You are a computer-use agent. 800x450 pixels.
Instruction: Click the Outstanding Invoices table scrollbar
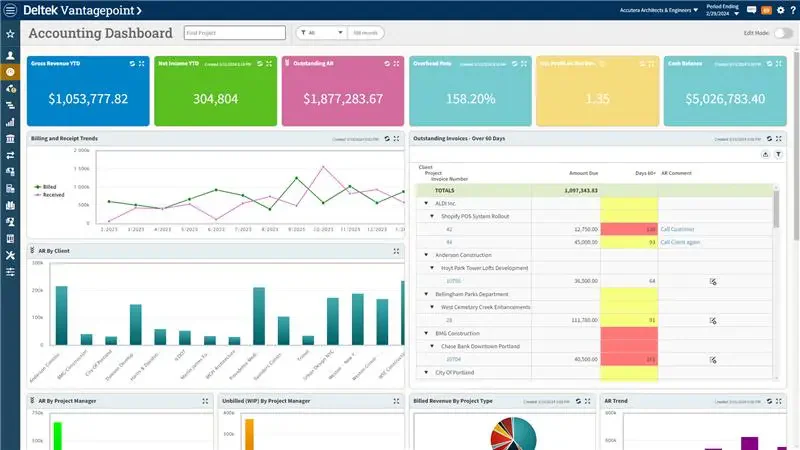click(x=777, y=209)
